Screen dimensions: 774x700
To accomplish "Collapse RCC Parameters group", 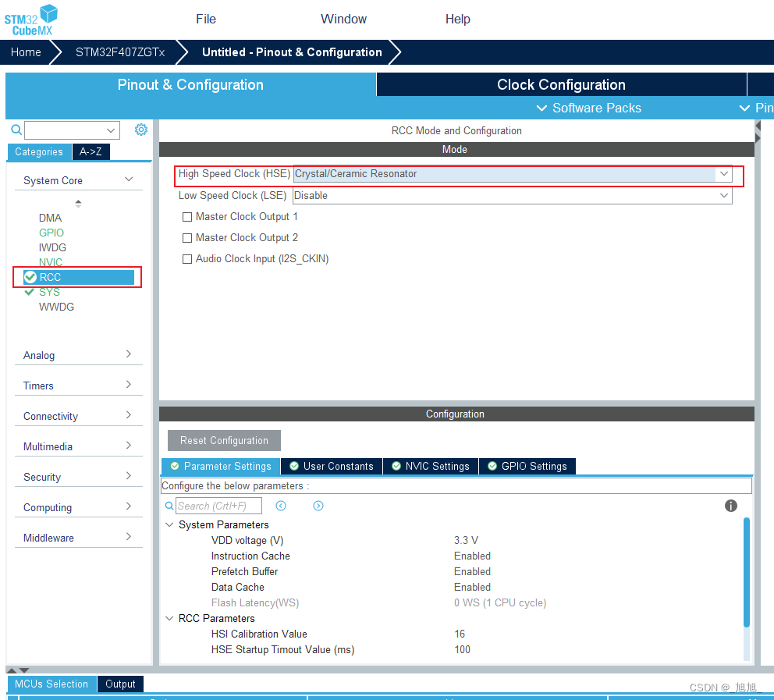I will 169,618.
